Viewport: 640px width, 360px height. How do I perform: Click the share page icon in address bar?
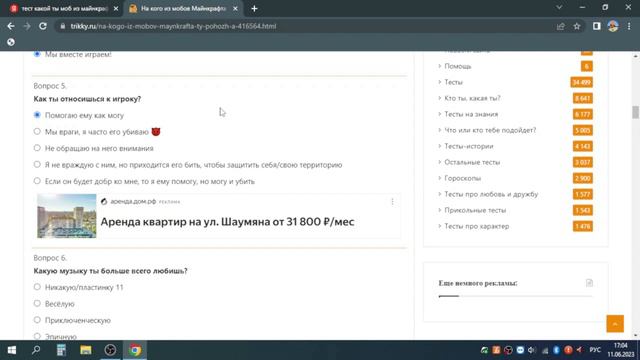560,26
